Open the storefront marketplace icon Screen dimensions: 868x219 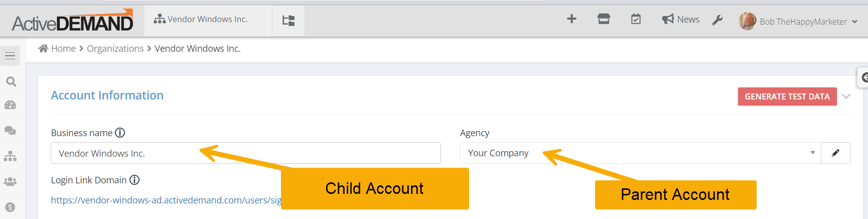[604, 19]
